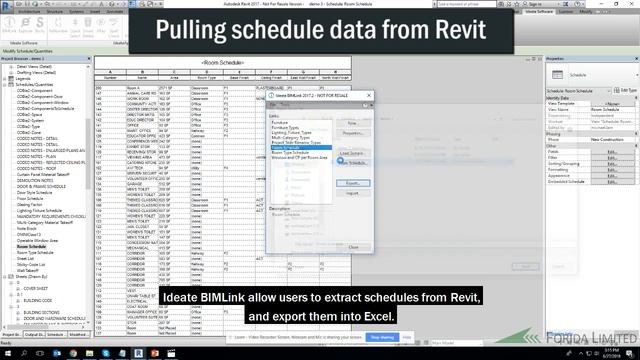Select Room Schedule in the Links list

coord(301,147)
